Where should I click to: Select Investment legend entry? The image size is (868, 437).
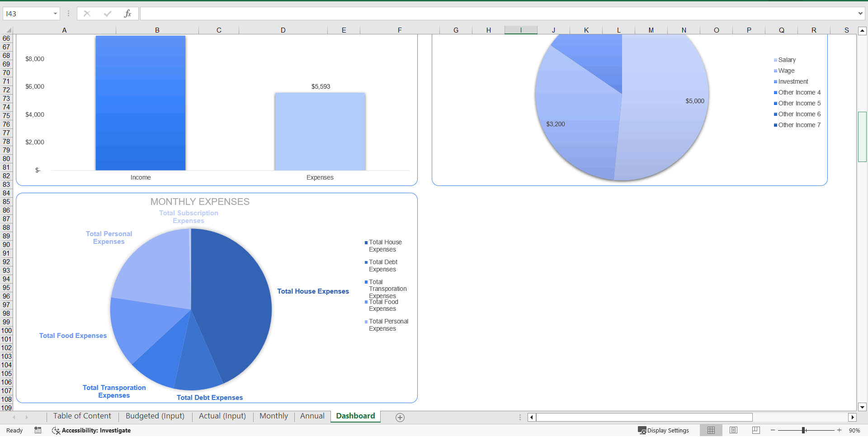[x=791, y=81]
